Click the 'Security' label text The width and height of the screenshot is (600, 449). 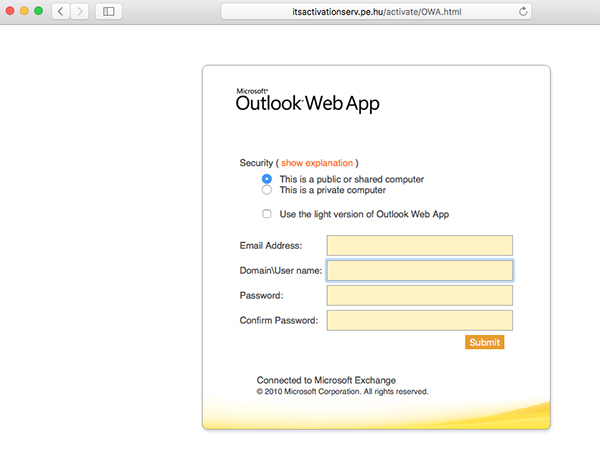pos(256,163)
